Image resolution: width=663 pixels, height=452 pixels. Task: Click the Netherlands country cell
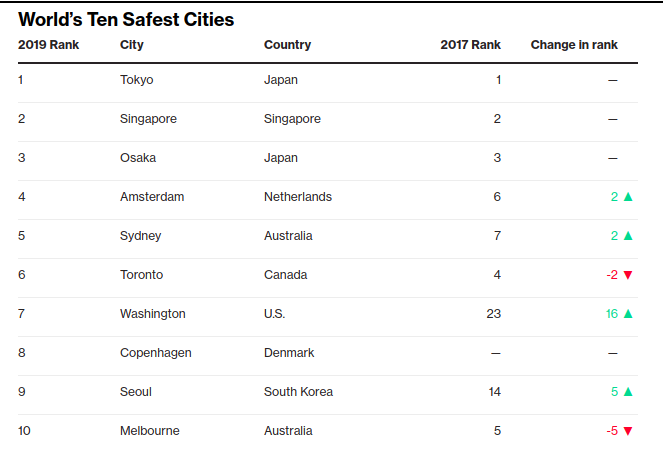tap(298, 197)
